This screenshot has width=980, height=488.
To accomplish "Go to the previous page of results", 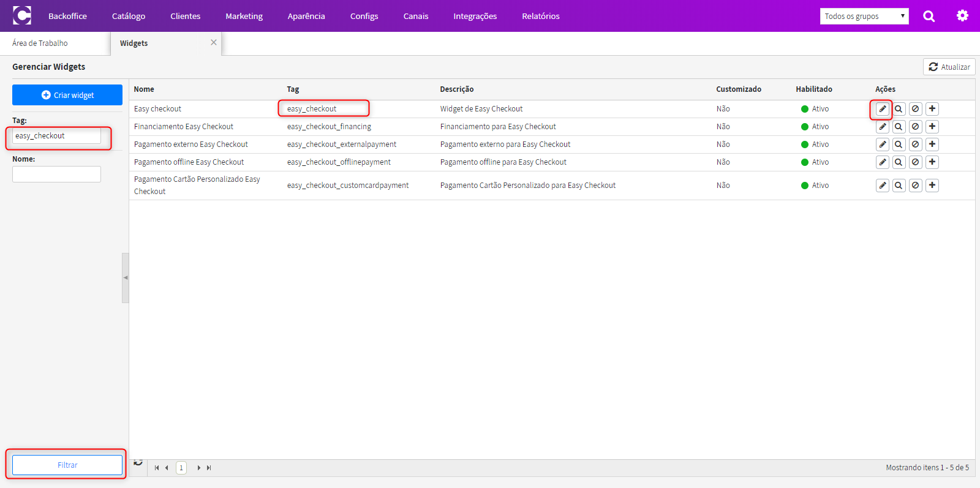I will coord(167,468).
